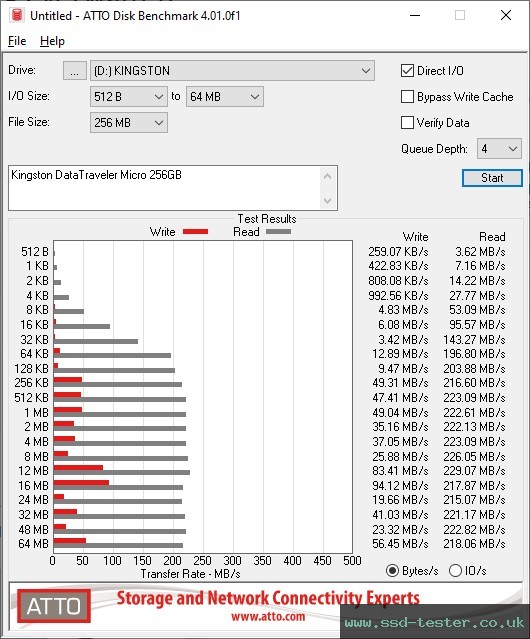Enable Bypass Write Cache checkbox
Image resolution: width=530 pixels, height=639 pixels.
click(x=407, y=97)
